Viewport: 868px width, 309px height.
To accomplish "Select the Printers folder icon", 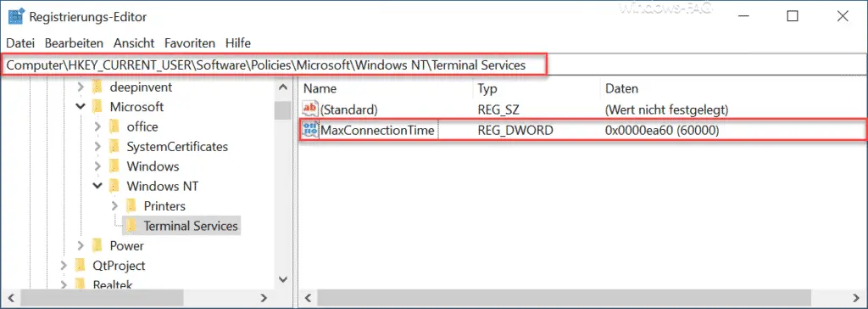I will pos(131,205).
